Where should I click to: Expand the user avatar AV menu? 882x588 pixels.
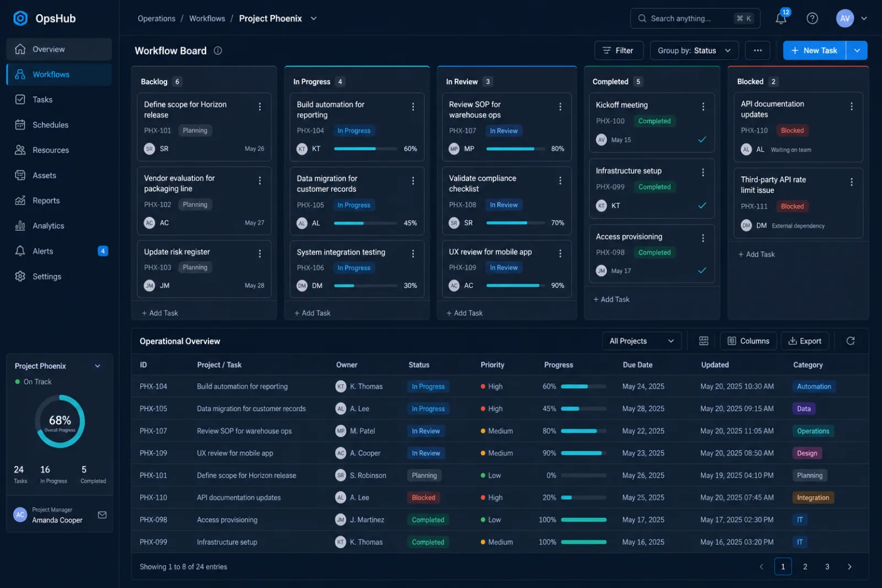point(864,18)
